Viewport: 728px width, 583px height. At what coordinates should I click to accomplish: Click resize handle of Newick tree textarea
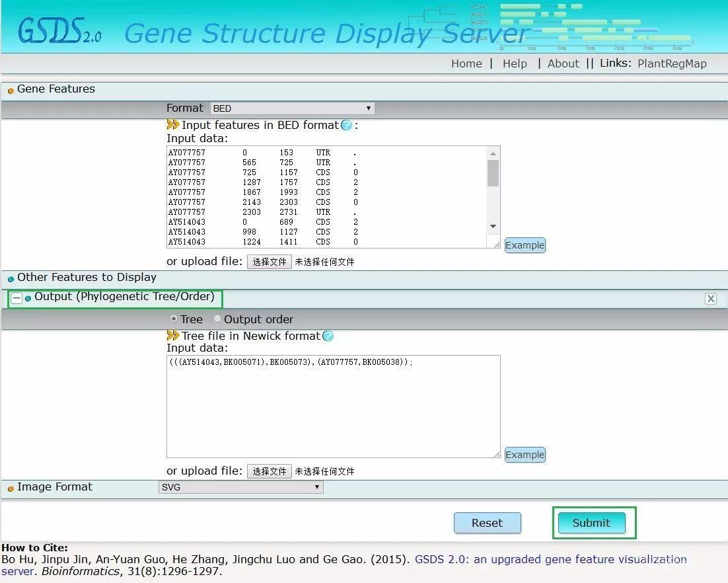coord(497,454)
